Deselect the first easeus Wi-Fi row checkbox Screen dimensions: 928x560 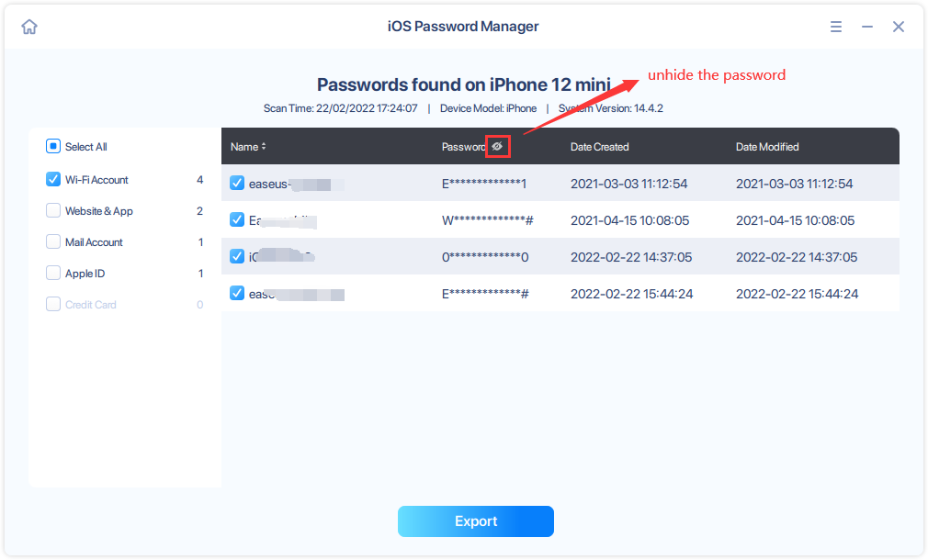click(x=237, y=183)
